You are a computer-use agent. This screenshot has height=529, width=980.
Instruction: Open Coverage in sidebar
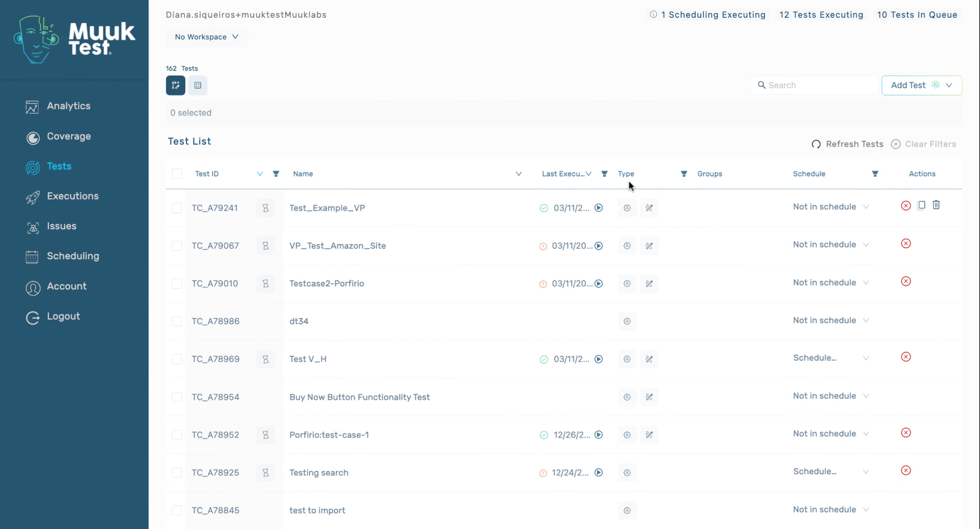click(x=58, y=137)
